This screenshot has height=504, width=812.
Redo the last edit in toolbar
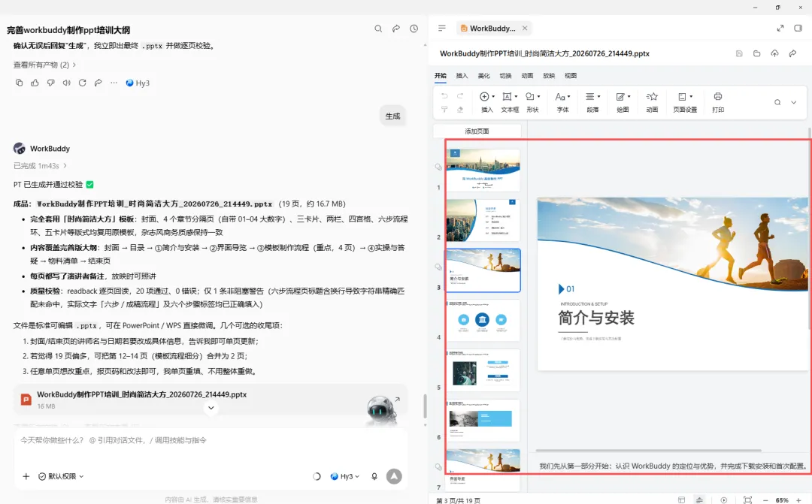pos(460,95)
